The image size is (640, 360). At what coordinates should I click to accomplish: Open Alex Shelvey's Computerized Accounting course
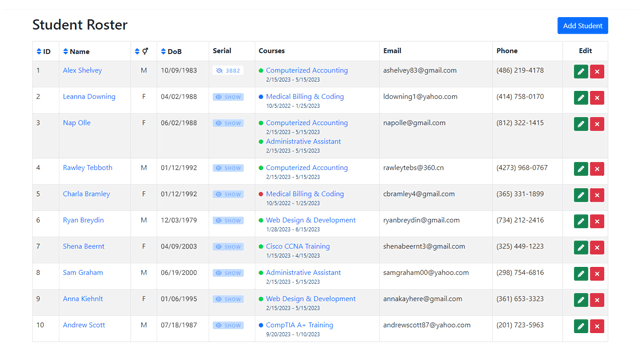pos(307,70)
